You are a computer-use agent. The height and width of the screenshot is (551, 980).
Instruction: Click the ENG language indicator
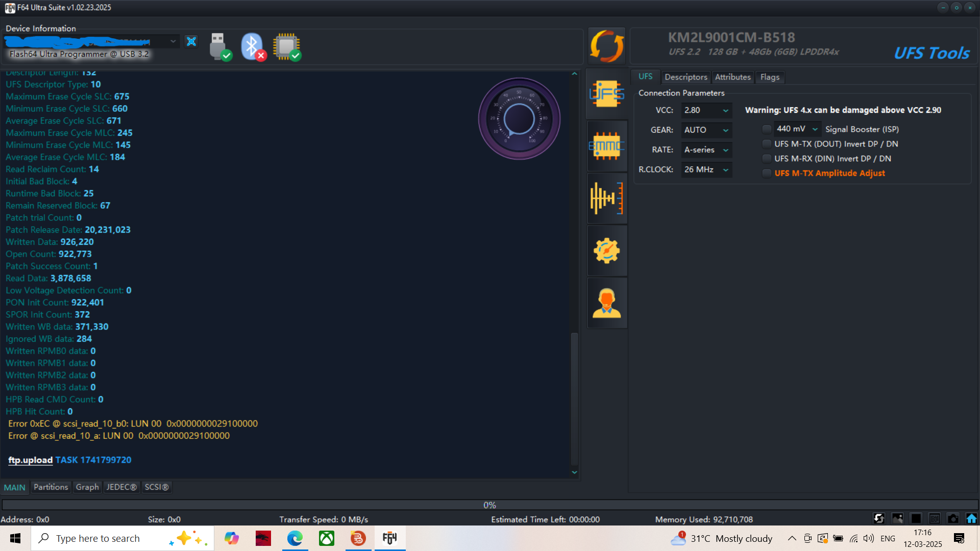888,538
